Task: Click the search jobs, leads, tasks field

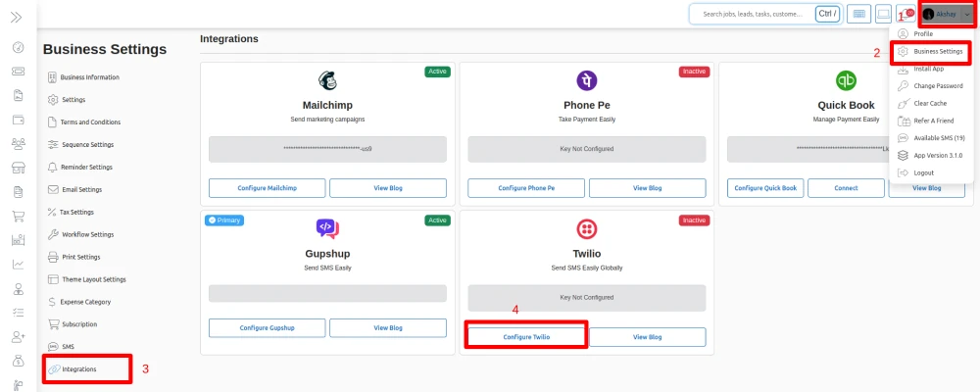Action: (752, 14)
